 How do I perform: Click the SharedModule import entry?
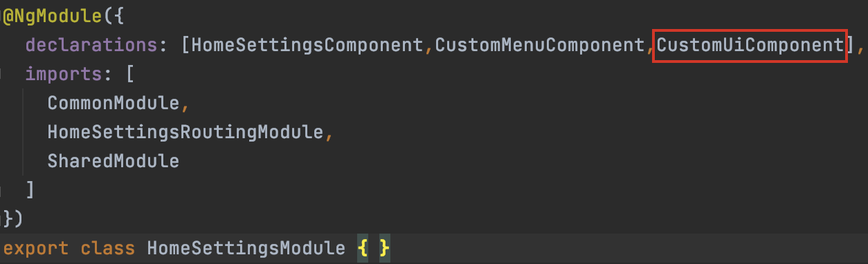coord(114,162)
